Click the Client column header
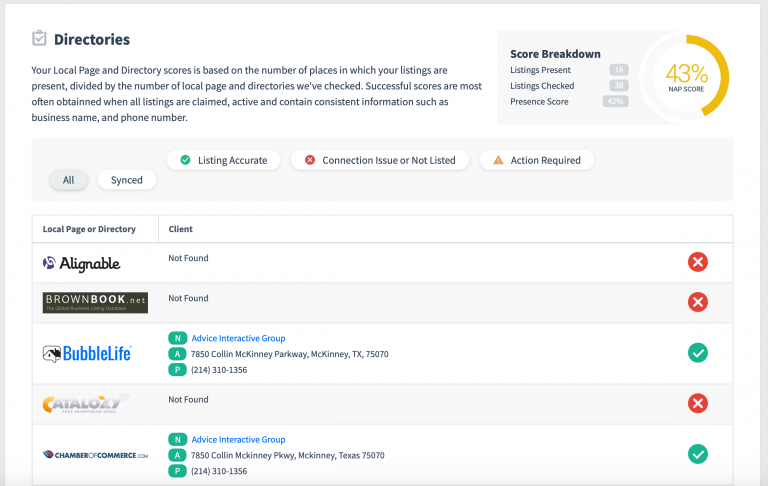768x486 pixels. (180, 229)
